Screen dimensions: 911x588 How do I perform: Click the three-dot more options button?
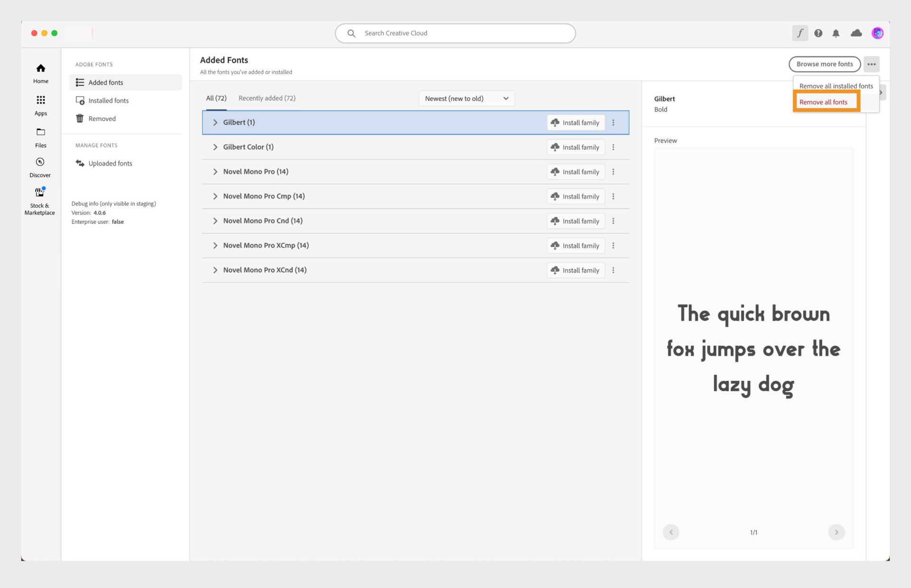pyautogui.click(x=872, y=64)
